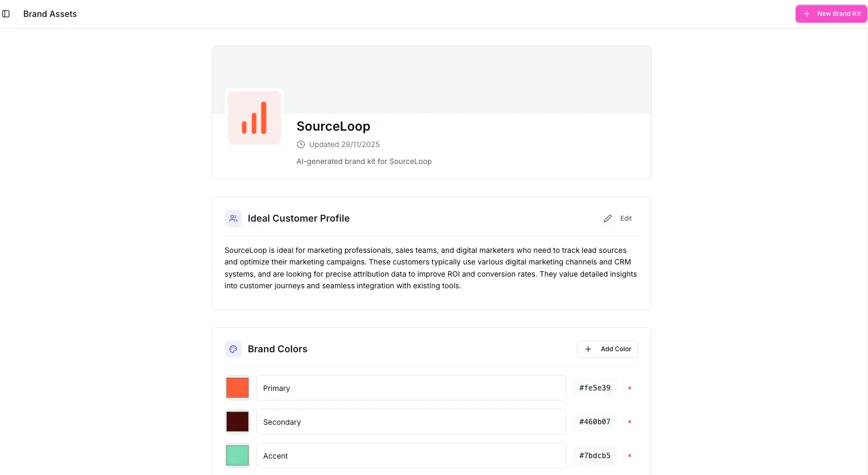Image resolution: width=868 pixels, height=475 pixels.
Task: Click the Secondary color name field
Action: pos(411,422)
